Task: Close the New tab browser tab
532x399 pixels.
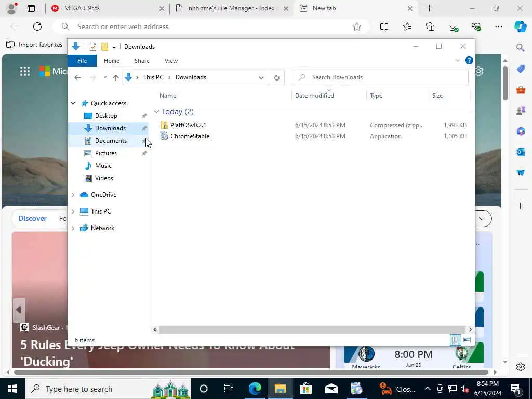Action: (x=410, y=8)
